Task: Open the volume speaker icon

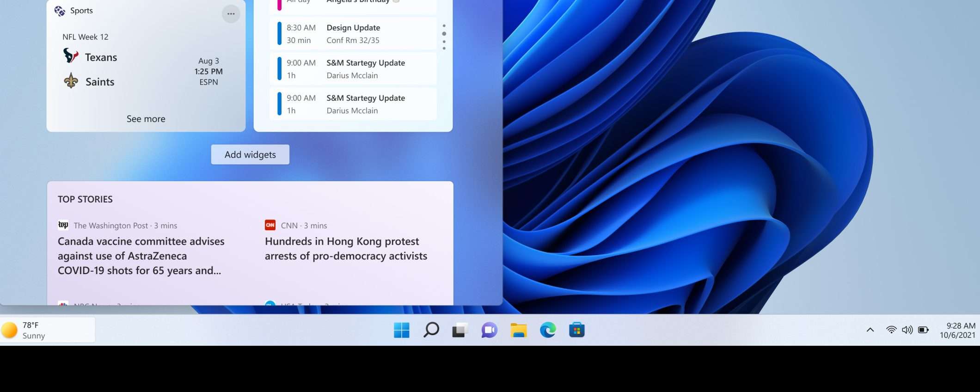Action: click(x=907, y=330)
